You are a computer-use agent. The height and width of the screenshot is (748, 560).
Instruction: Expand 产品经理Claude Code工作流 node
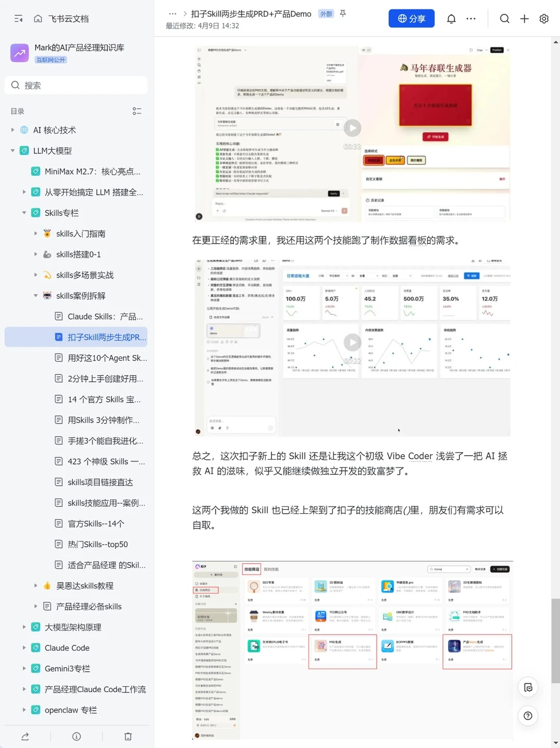pyautogui.click(x=24, y=689)
